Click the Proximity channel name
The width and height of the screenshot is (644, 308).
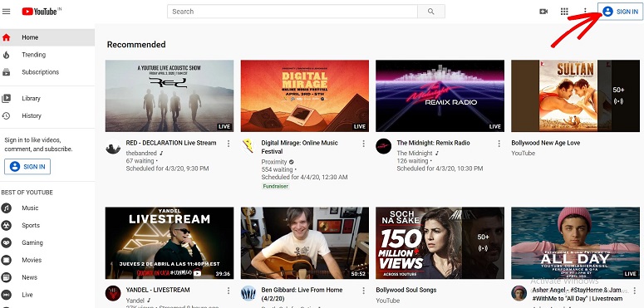point(274,162)
